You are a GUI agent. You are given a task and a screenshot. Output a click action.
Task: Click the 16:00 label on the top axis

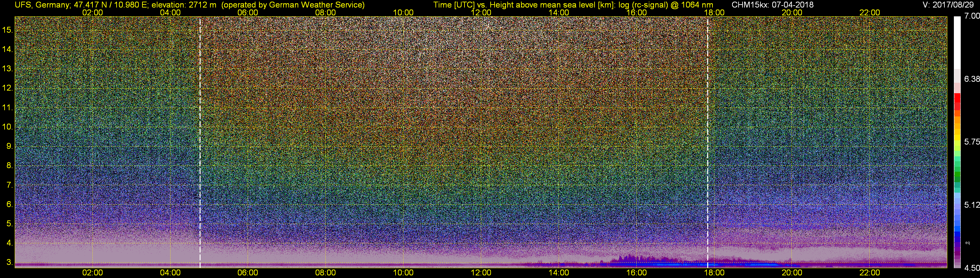pyautogui.click(x=636, y=12)
